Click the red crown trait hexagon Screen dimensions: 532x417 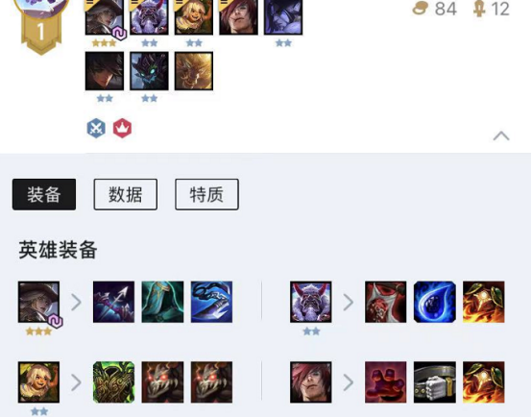[122, 128]
